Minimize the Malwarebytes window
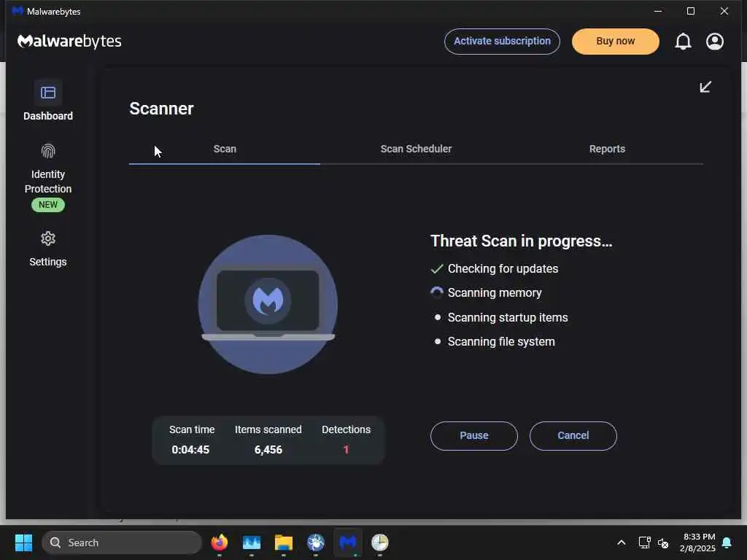The height and width of the screenshot is (560, 747). 658,11
